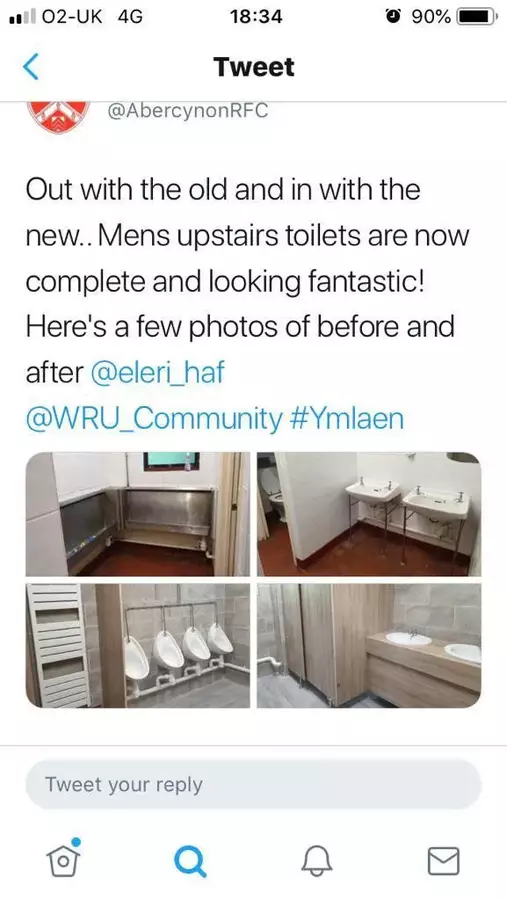Open the Search magnifier tab

pyautogui.click(x=190, y=861)
